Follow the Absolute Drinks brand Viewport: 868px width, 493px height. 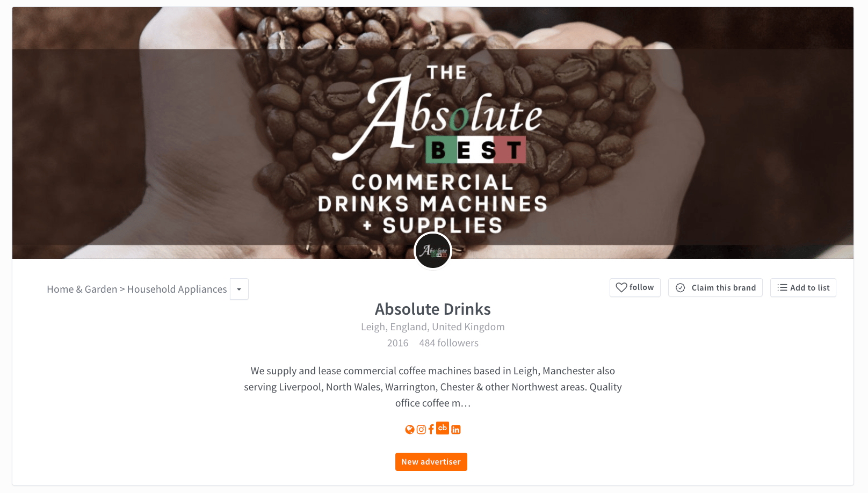click(x=635, y=287)
